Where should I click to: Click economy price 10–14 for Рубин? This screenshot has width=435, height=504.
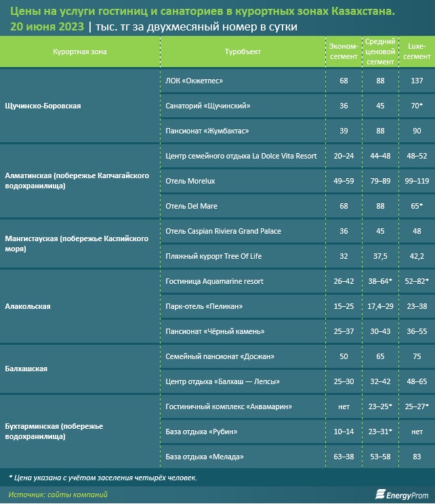pos(344,432)
